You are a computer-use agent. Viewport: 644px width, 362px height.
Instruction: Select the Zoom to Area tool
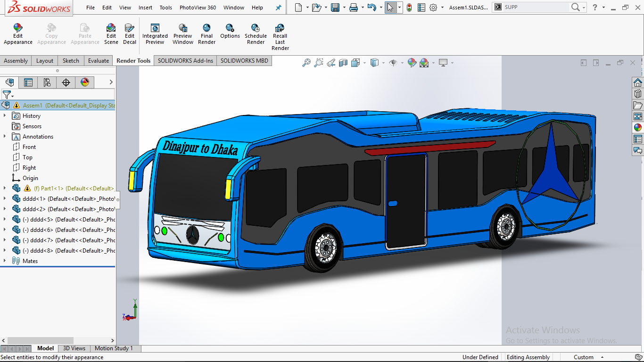319,63
